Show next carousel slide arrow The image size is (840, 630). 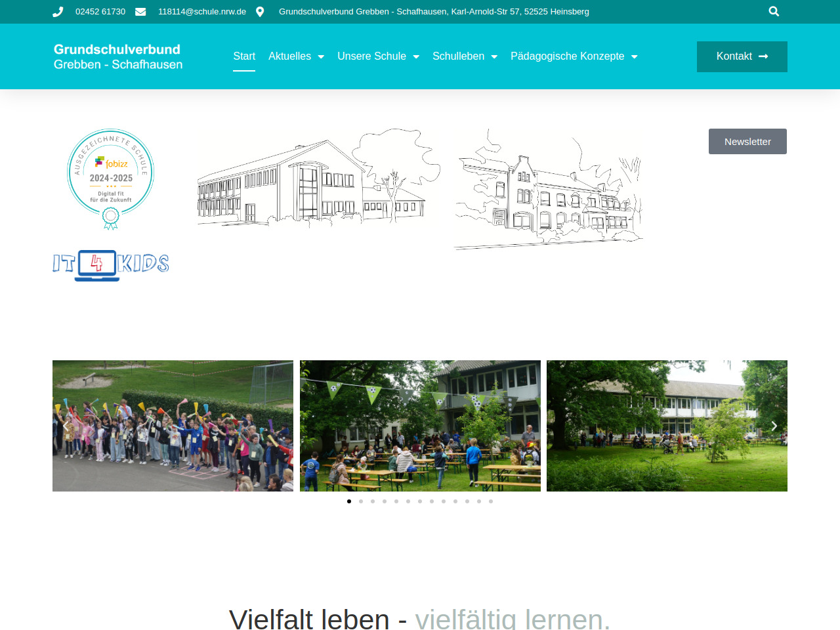pos(774,426)
